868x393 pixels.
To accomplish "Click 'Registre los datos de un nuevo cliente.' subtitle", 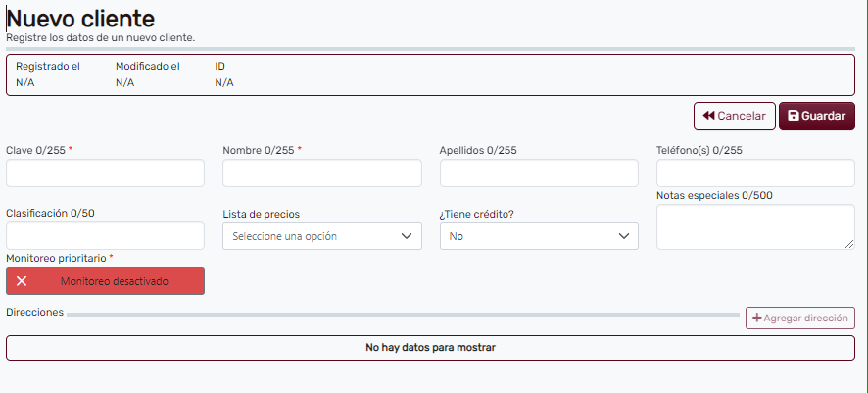I will coord(101,38).
